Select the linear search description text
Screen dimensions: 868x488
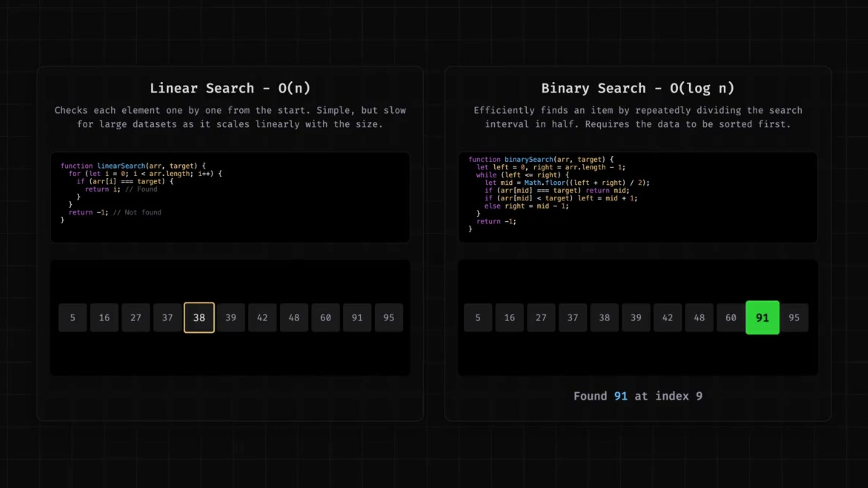[231, 117]
